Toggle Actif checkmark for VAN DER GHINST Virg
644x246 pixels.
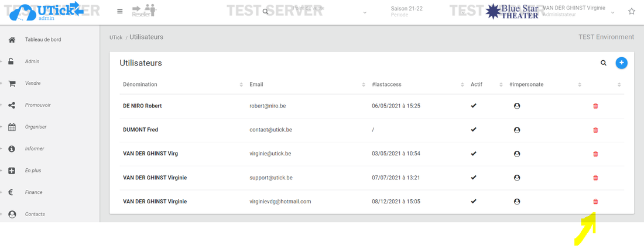point(474,154)
